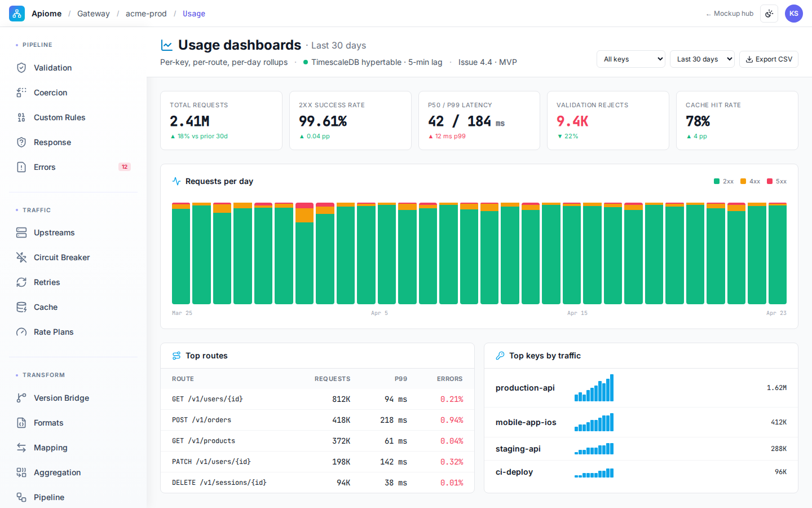Screen dimensions: 812x508
Task: Navigate to Circuit Breaker
Action: point(73,257)
